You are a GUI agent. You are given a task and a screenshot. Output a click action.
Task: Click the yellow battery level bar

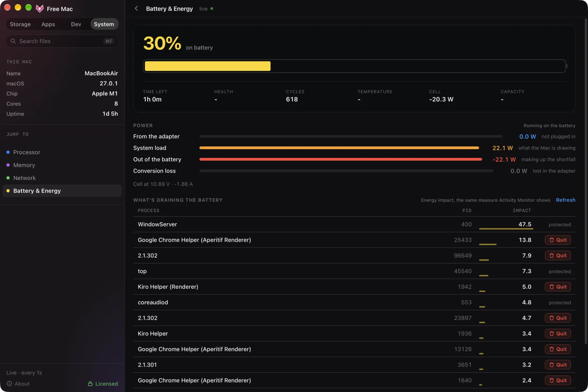[x=208, y=66]
